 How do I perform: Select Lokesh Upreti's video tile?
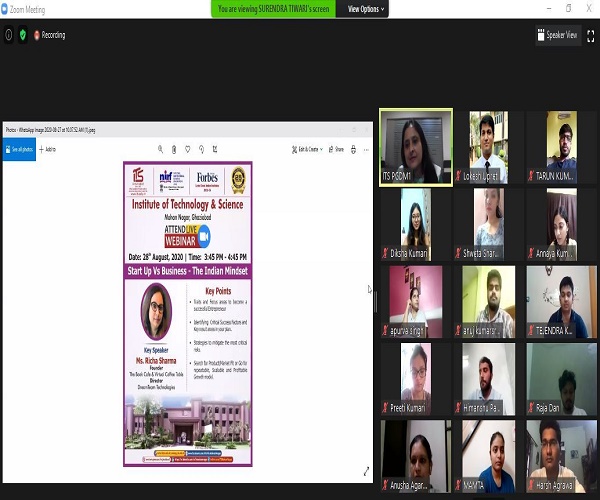[488, 147]
